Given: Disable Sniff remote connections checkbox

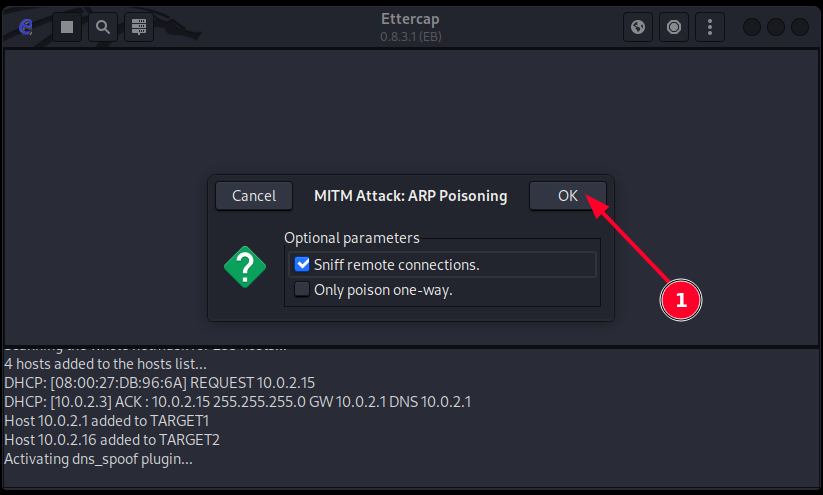Looking at the screenshot, I should tap(303, 265).
